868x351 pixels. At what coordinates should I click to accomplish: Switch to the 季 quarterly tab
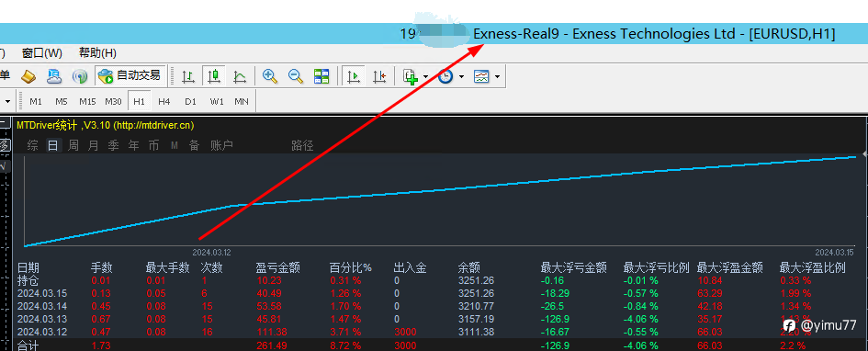pyautogui.click(x=114, y=145)
